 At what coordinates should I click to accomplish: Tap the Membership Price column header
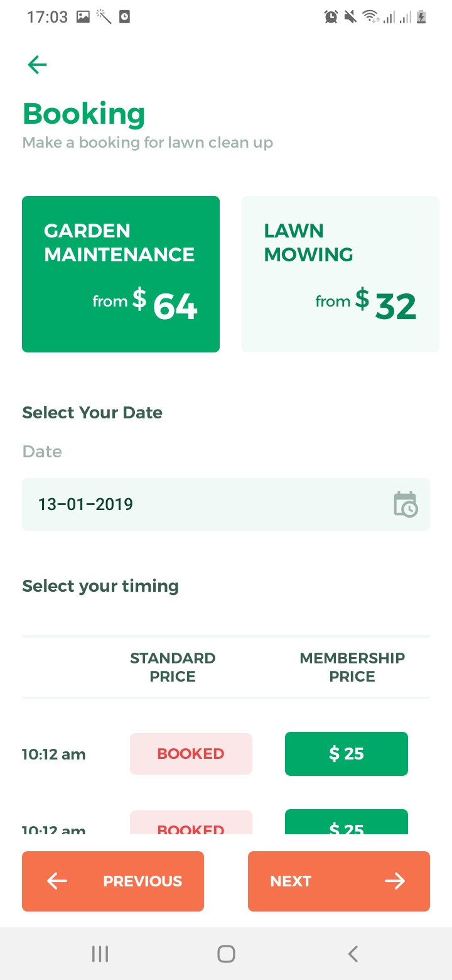352,667
